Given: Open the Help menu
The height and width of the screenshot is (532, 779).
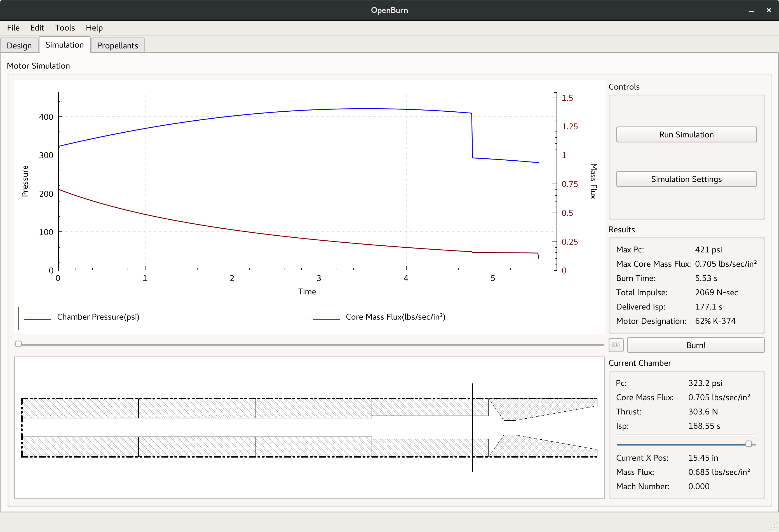Looking at the screenshot, I should [x=94, y=28].
